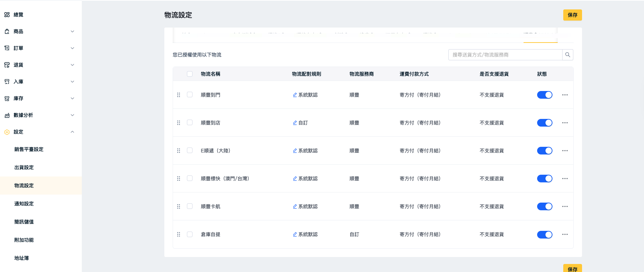Check the 順豐卡航 row checkbox
The width and height of the screenshot is (644, 272).
click(x=190, y=206)
